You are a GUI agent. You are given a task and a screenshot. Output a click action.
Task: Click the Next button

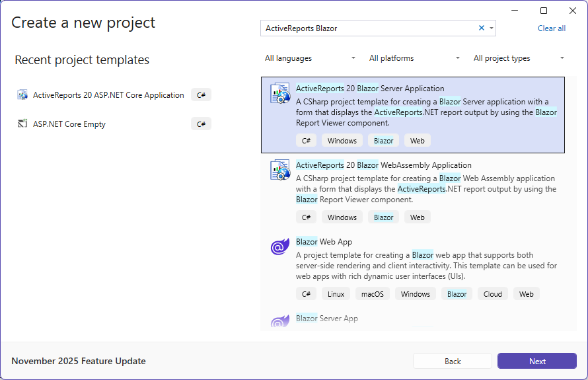pyautogui.click(x=536, y=361)
